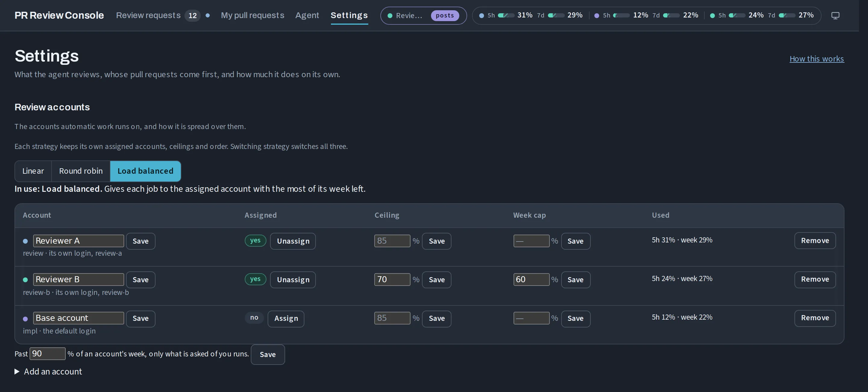Screen dimensions: 868x392
Task: Click the status dot beside the Reviewer A name
Action: tap(25, 241)
